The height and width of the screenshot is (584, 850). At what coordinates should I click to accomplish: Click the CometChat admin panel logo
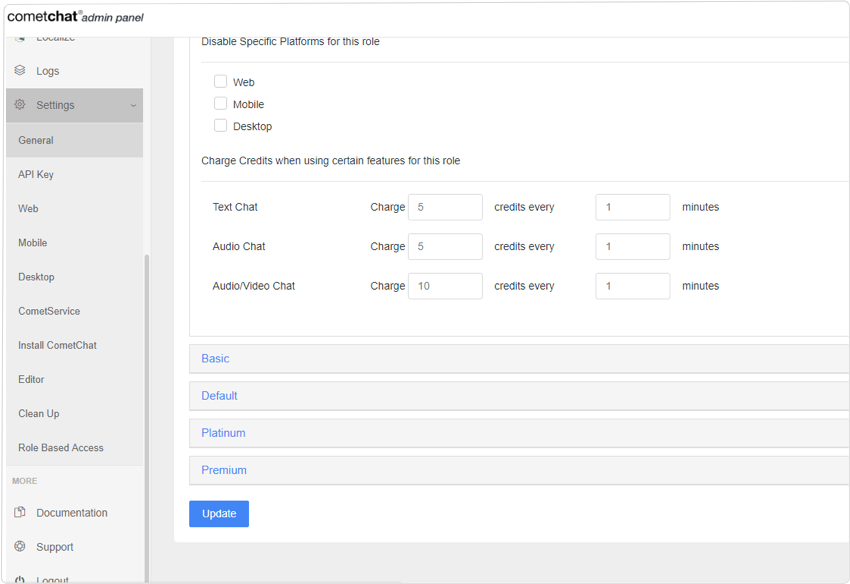pos(75,16)
